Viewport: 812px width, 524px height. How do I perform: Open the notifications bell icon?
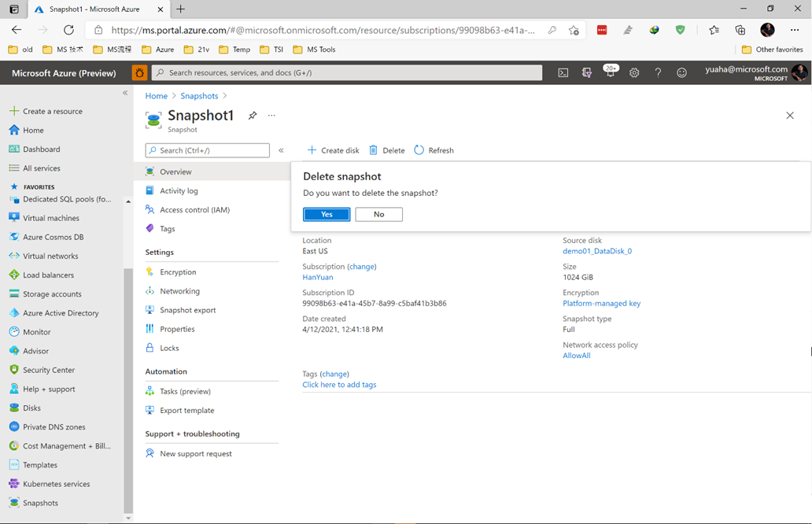(611, 72)
